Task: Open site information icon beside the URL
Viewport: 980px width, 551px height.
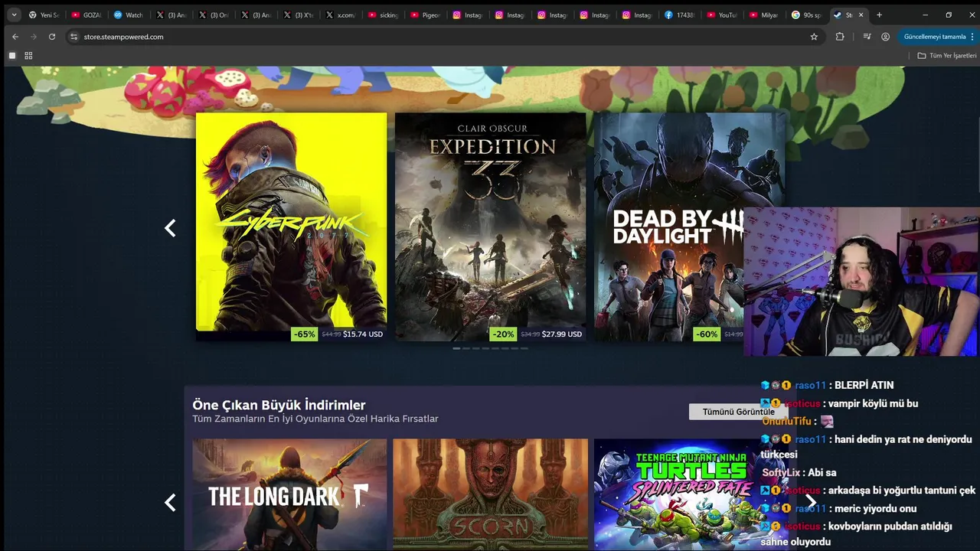Action: point(73,37)
